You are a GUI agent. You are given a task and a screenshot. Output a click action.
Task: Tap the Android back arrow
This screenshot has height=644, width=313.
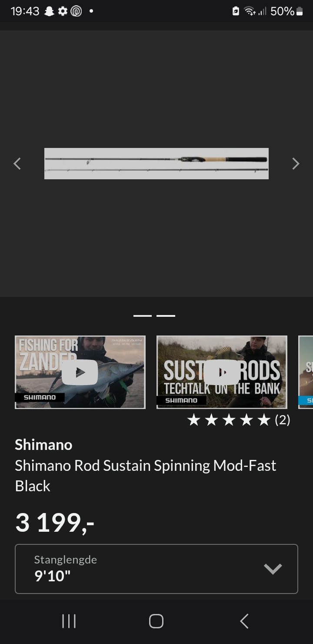244,621
